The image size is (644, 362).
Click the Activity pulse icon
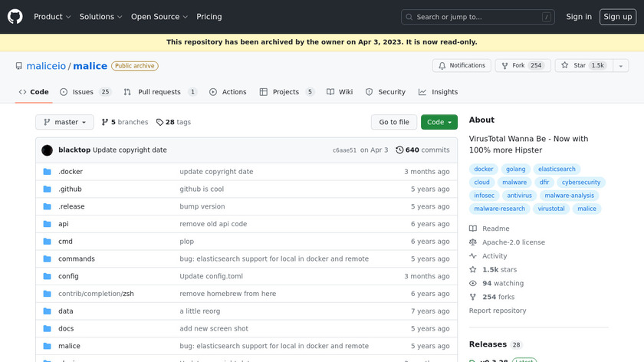[473, 256]
